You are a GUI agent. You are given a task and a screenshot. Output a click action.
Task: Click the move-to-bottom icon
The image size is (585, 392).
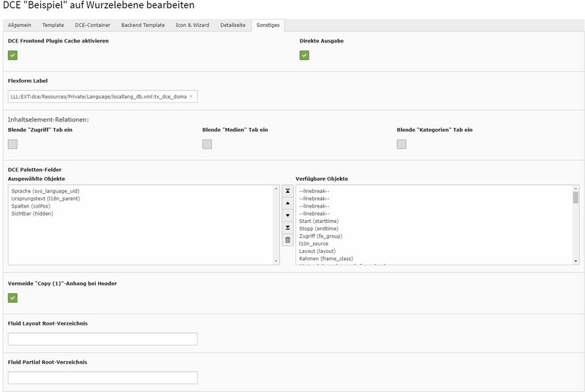pos(287,227)
